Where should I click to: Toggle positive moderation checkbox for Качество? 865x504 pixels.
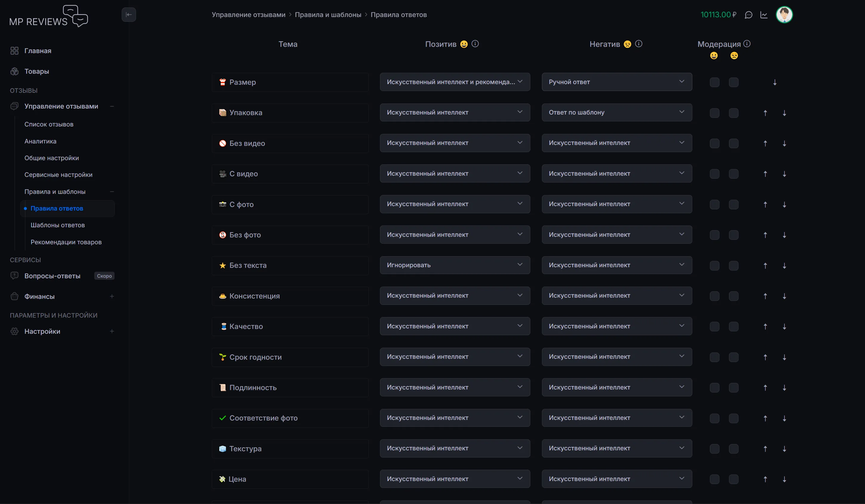(x=714, y=327)
